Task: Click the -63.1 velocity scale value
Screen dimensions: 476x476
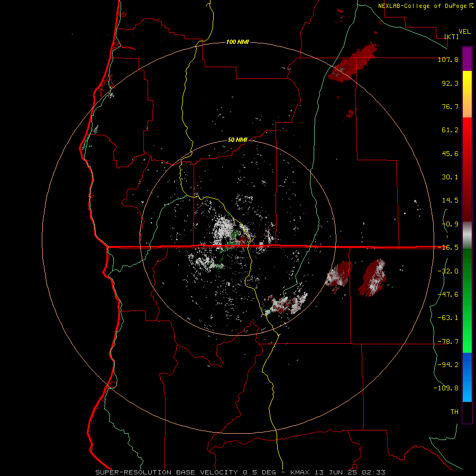Action: pyautogui.click(x=448, y=318)
